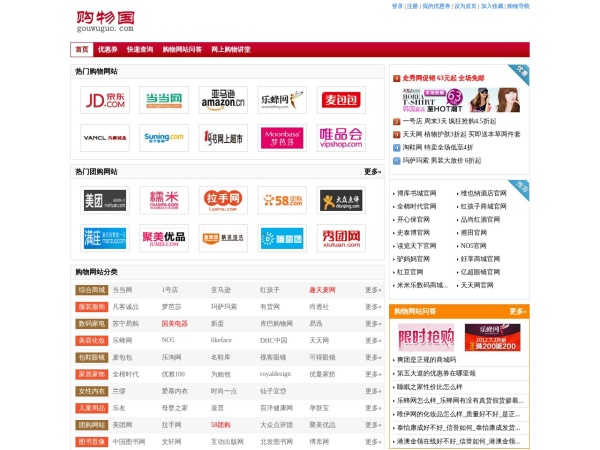Open the VANCL logo tile

point(105,138)
